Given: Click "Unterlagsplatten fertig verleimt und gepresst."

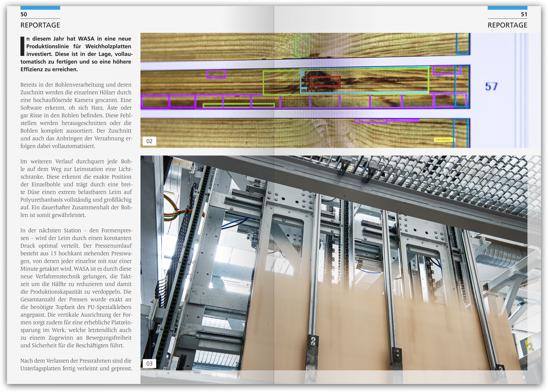Looking at the screenshot, I should click(76, 369).
